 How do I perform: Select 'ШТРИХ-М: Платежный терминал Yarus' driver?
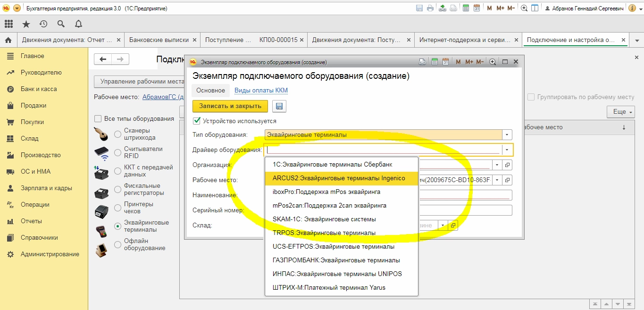point(329,287)
